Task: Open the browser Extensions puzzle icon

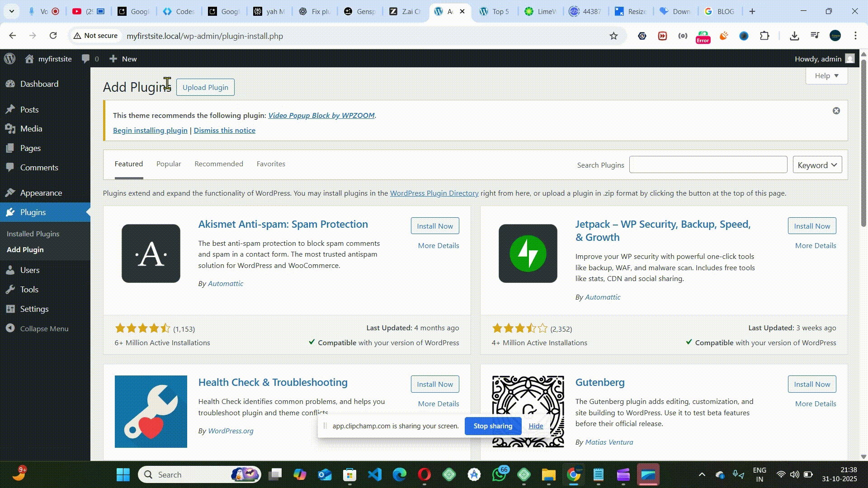Action: coord(764,36)
